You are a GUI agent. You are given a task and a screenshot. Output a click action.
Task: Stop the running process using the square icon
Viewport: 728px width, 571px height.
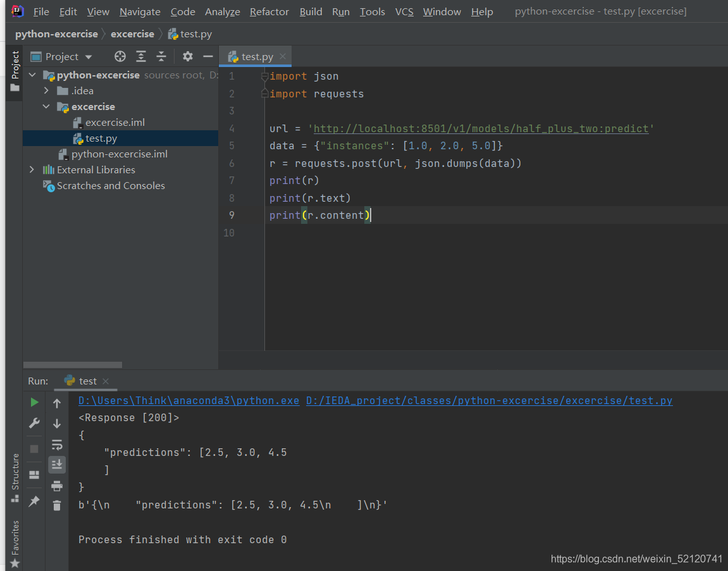click(x=34, y=449)
